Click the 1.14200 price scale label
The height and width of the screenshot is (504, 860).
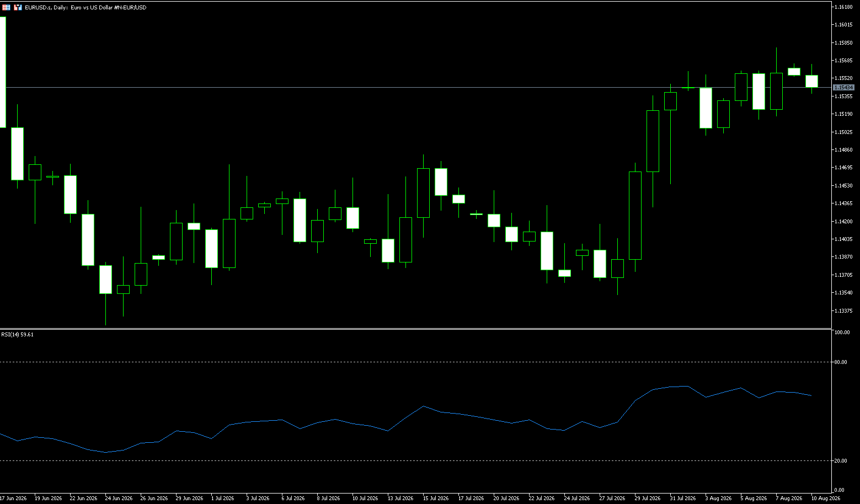coord(844,222)
